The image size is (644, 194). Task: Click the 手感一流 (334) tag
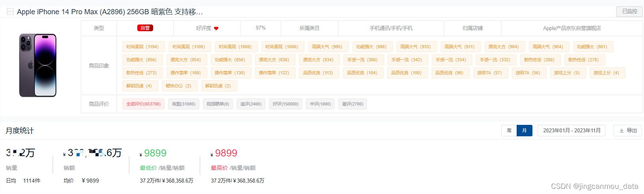452,60
